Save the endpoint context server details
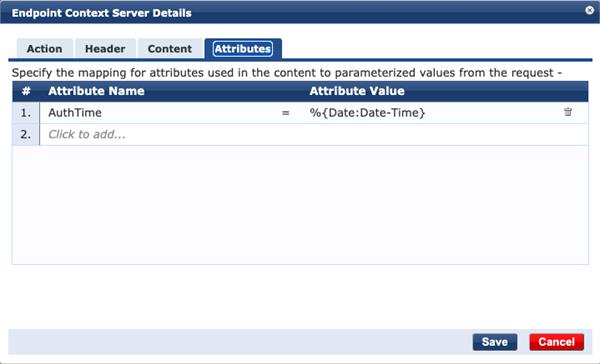This screenshot has width=600, height=364. coord(495,342)
